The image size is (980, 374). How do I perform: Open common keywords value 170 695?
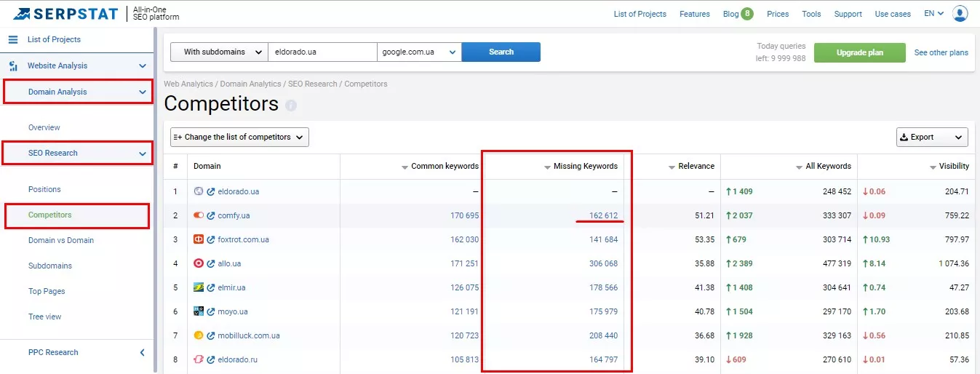[464, 215]
